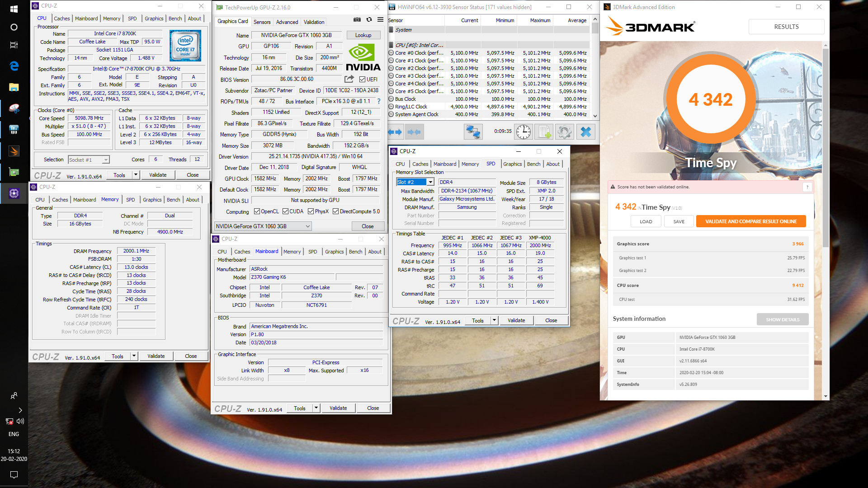The width and height of the screenshot is (868, 488).
Task: Click the BIOS export share icon in GPU-Z
Action: click(349, 79)
